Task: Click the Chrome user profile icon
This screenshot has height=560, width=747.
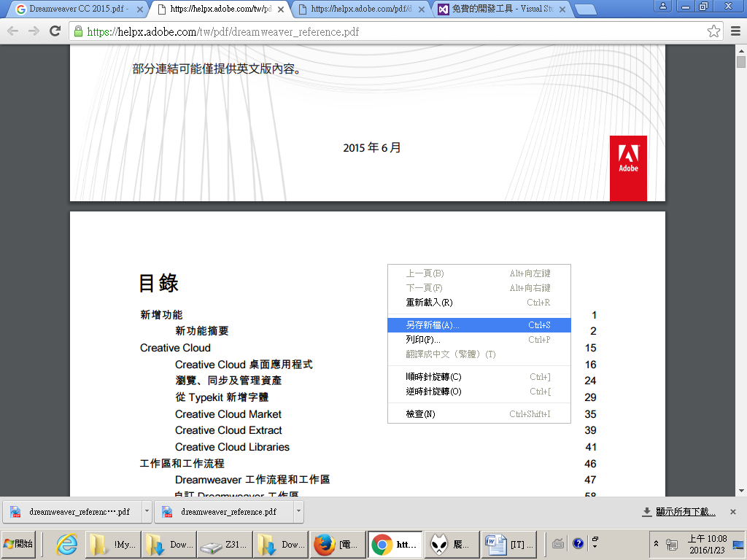Action: point(662,6)
